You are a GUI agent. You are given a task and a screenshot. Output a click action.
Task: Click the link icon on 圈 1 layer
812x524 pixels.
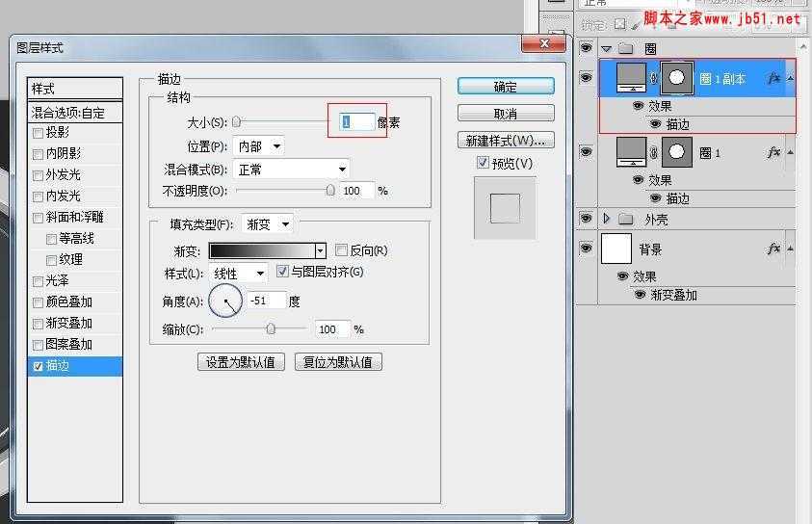[x=653, y=153]
